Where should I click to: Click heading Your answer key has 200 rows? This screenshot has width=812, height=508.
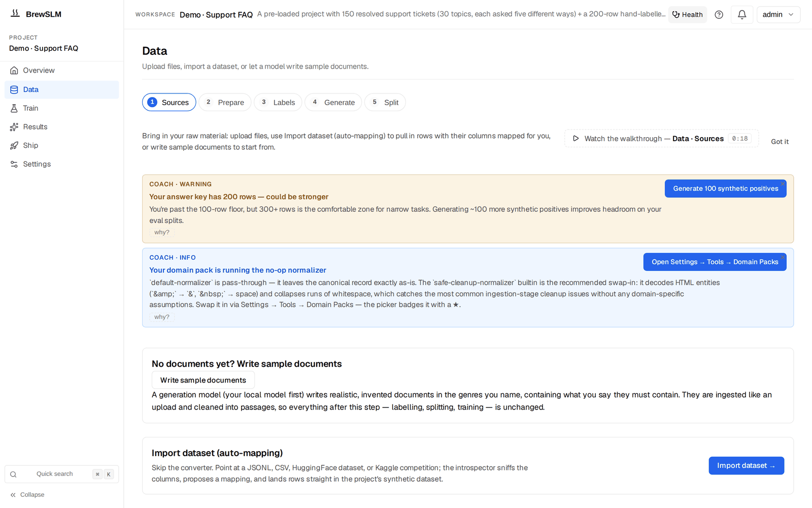point(239,197)
